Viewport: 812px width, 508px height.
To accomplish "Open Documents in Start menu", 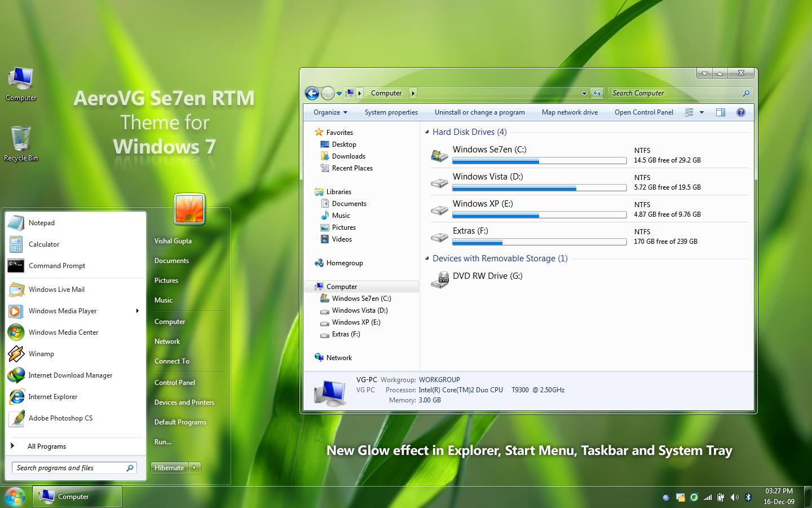I will tap(172, 261).
